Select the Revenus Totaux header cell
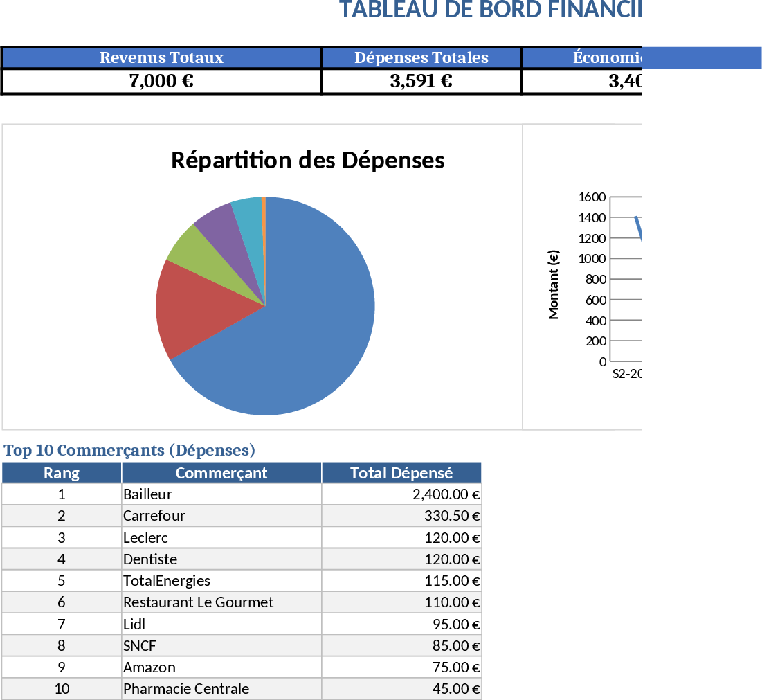Screen dimensions: 762x700 (x=161, y=58)
